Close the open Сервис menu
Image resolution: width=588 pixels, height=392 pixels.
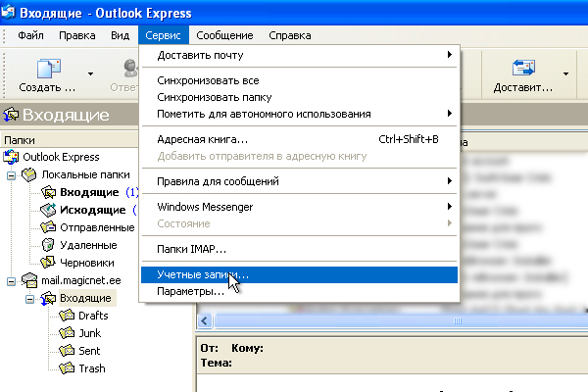pyautogui.click(x=163, y=35)
